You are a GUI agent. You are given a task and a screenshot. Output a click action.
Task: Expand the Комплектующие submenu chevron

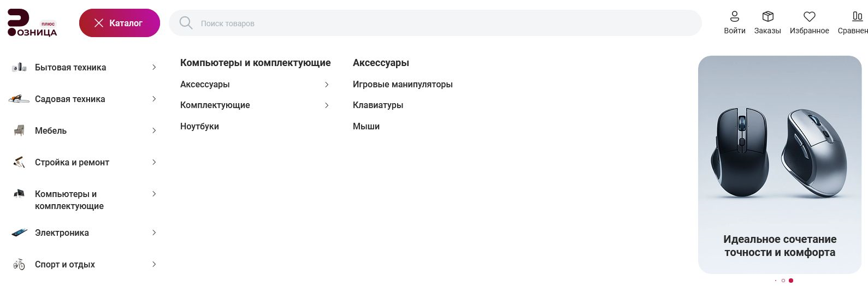[x=327, y=105]
